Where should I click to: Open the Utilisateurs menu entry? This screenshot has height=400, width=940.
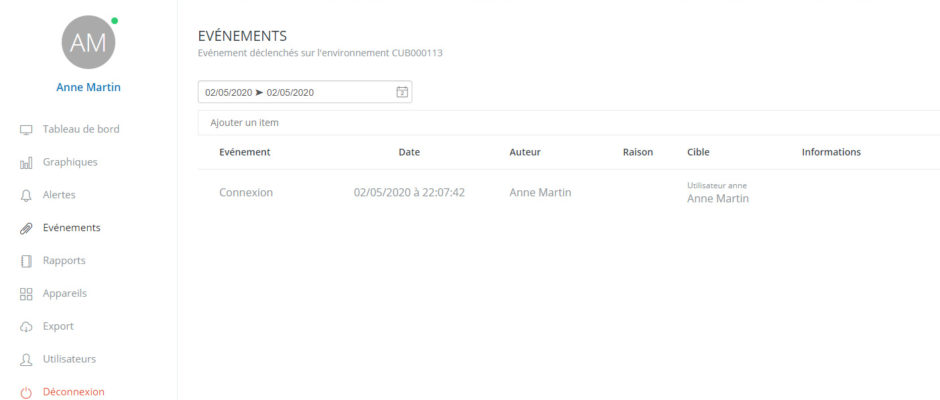(x=69, y=359)
